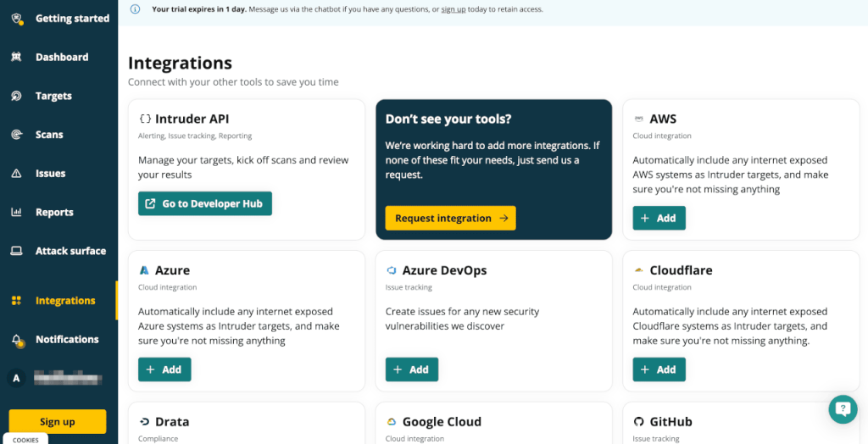Click "Alerting, Issue tracking, Reporting" subtitle
Screen dimensions: 868x444
(x=195, y=136)
